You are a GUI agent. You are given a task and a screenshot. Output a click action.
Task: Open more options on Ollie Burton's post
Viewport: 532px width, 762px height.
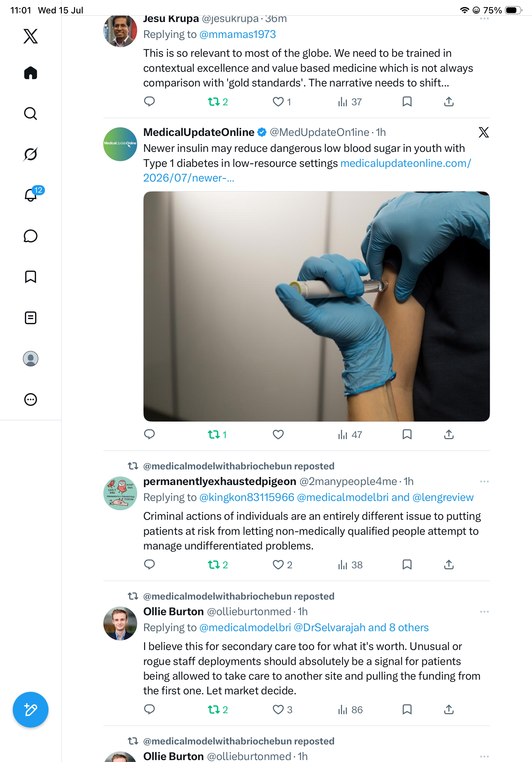click(484, 612)
